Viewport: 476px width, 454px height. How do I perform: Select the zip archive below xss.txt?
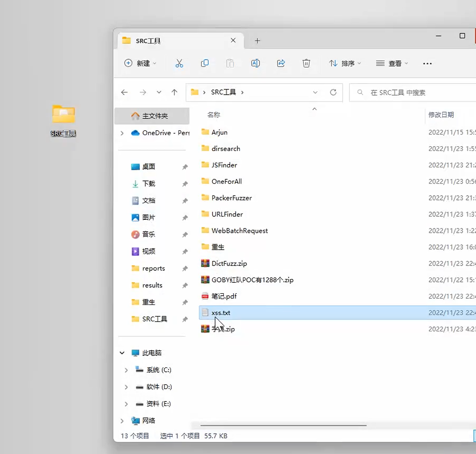(218, 329)
